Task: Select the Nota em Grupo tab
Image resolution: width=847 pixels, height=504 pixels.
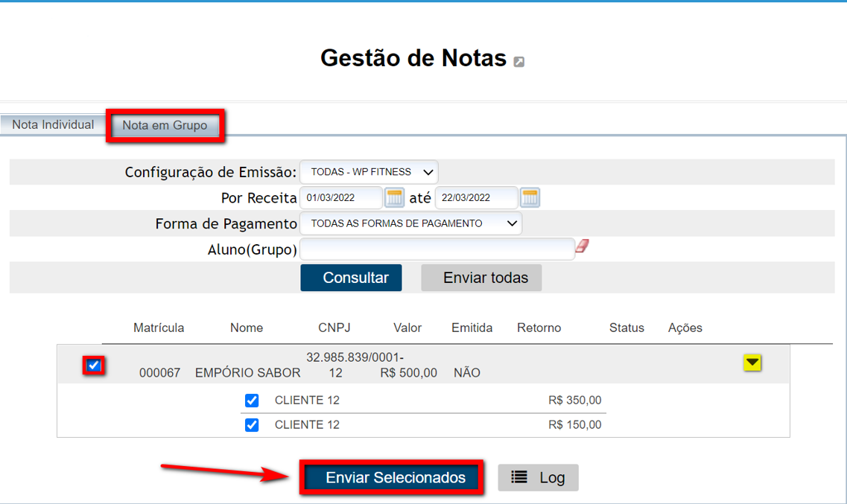Action: [x=165, y=126]
